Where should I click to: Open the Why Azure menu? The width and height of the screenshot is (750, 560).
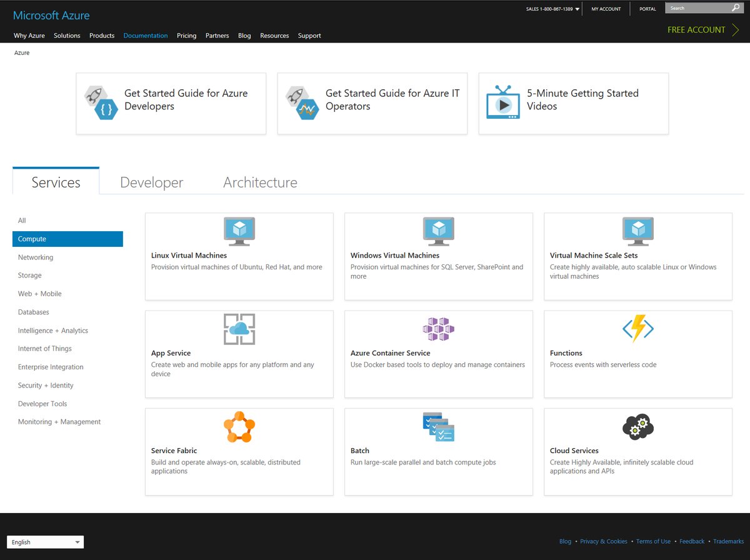coord(29,36)
